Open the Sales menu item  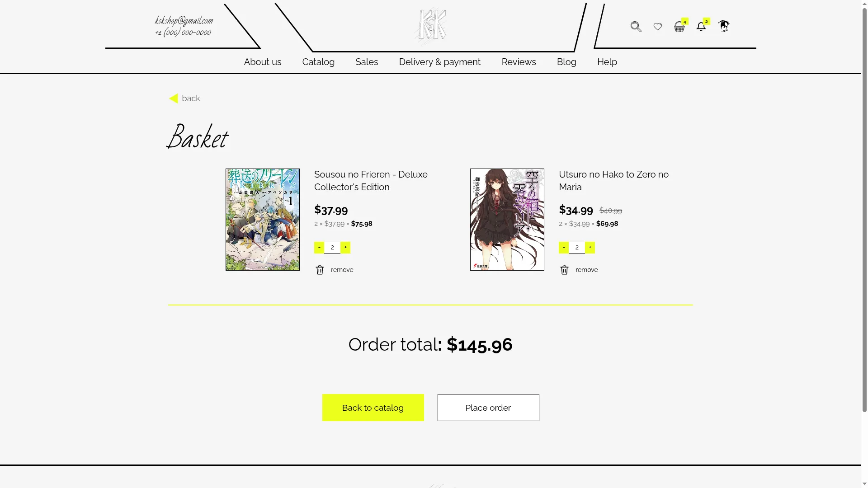(x=367, y=62)
